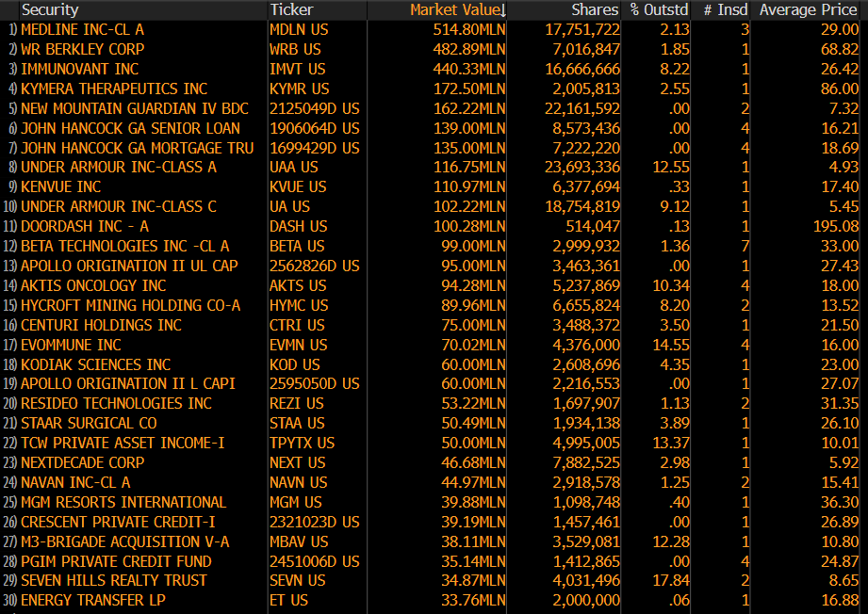Screen dimensions: 868x614
Task: Click percent outstanding 17.84
Action: point(671,581)
